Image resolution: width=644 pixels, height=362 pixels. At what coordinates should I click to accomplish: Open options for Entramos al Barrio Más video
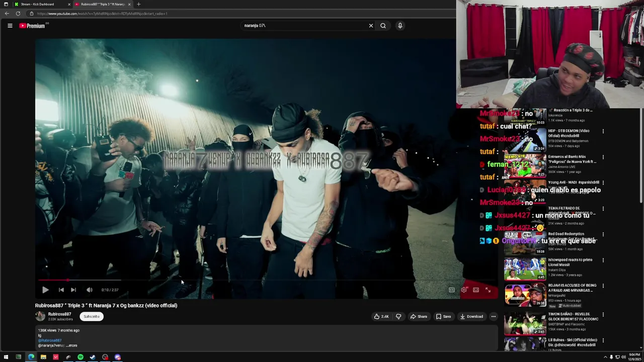coord(603,157)
